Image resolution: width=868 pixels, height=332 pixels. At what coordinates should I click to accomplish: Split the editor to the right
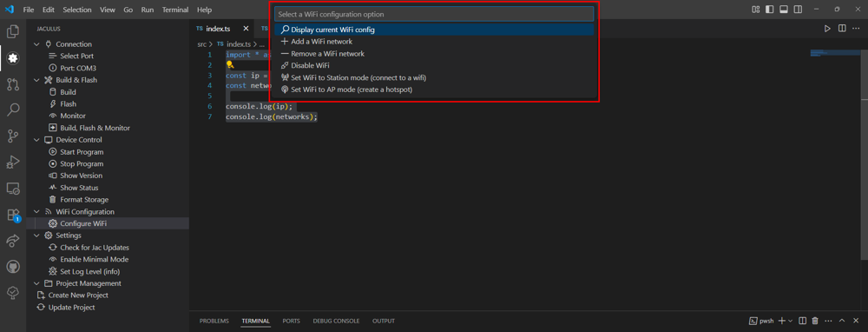tap(842, 29)
